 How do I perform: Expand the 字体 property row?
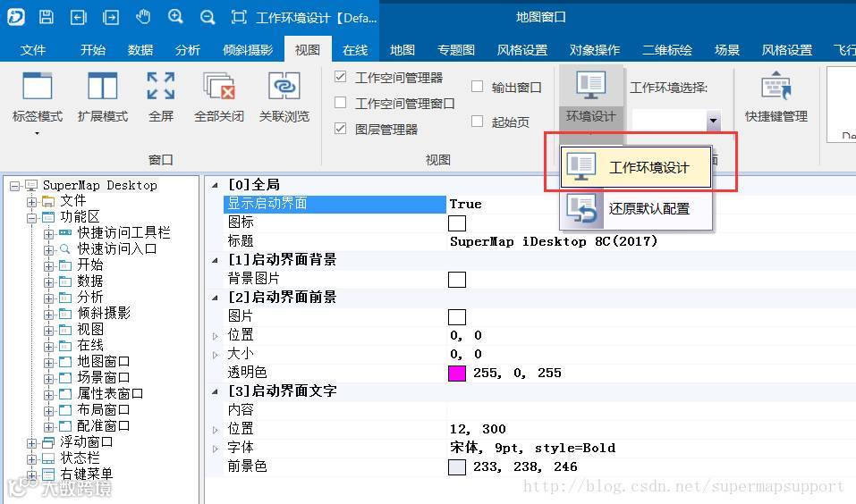215,449
